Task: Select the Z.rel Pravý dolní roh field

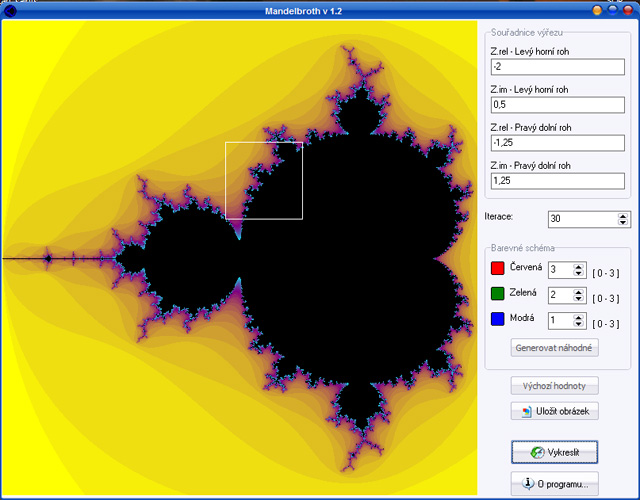Action: (554, 142)
